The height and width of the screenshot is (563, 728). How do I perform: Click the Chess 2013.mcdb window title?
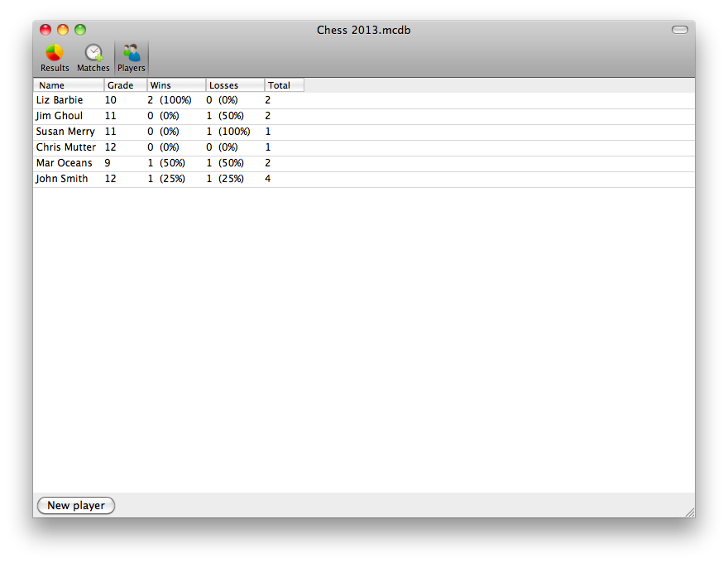click(x=363, y=30)
